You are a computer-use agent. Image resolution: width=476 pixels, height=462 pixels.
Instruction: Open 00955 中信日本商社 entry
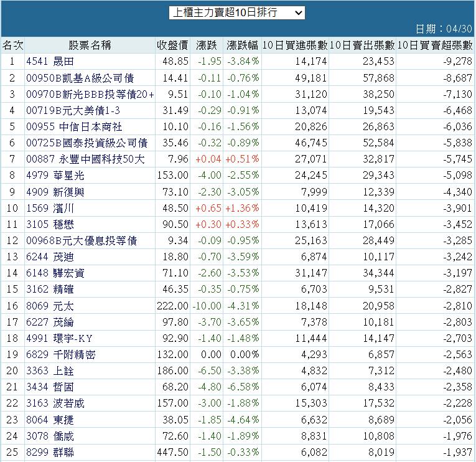74,126
